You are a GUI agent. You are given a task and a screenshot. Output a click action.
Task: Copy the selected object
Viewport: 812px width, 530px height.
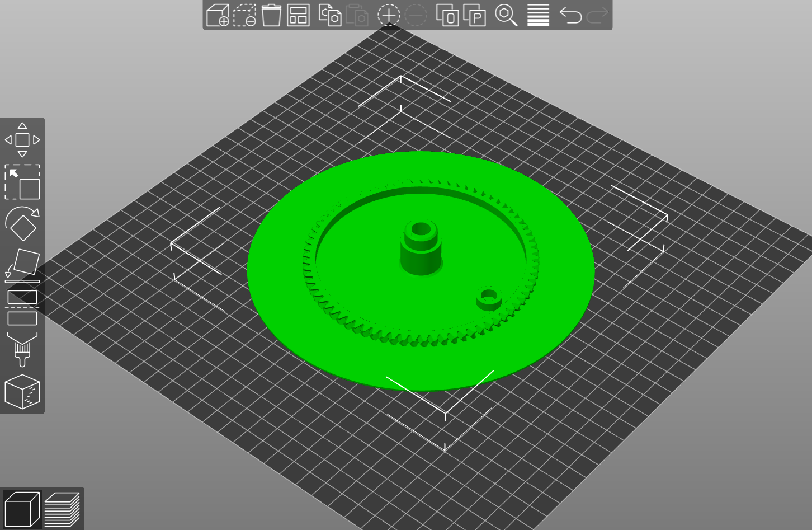coord(330,15)
